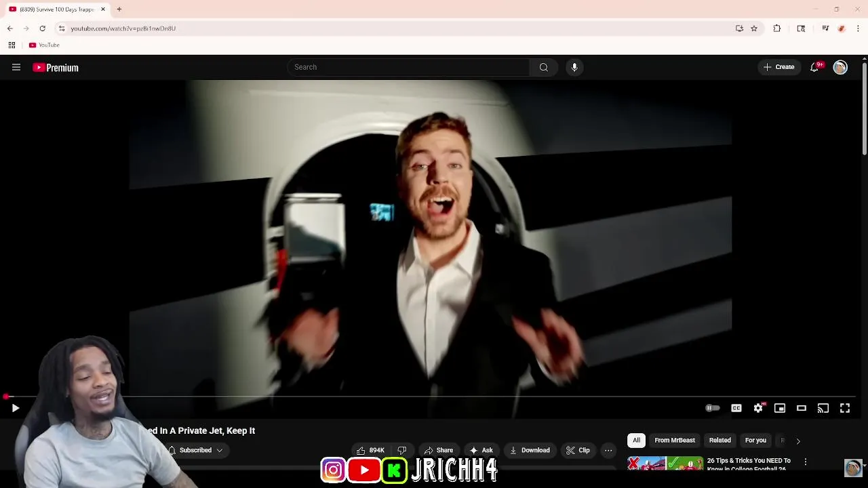Search with voice microphone
Viewport: 868px width, 488px height.
(x=574, y=67)
